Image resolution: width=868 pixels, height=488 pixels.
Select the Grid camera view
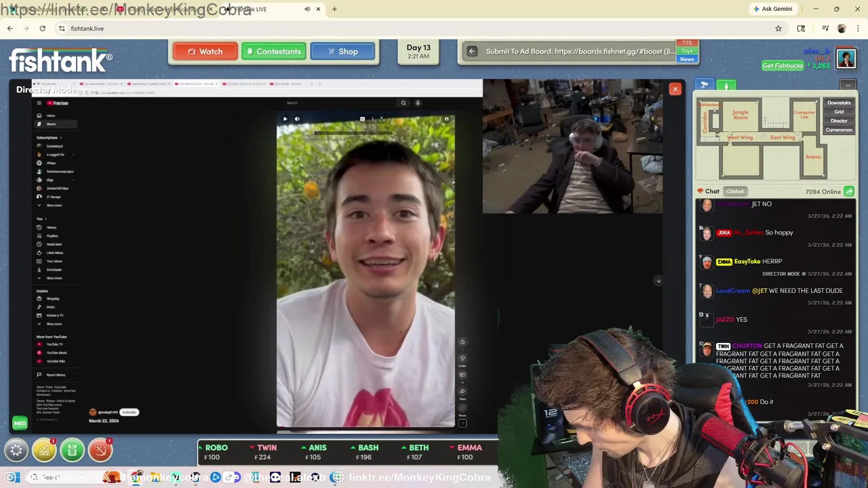coord(839,112)
